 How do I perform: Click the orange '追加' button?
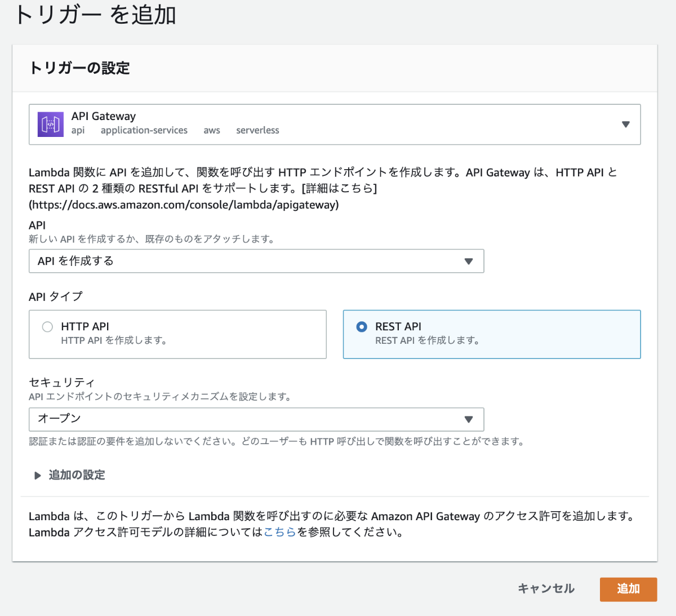point(628,590)
